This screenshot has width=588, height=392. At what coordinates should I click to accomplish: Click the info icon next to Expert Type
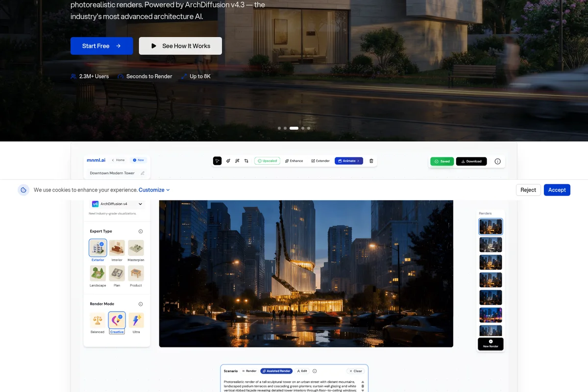(x=141, y=231)
